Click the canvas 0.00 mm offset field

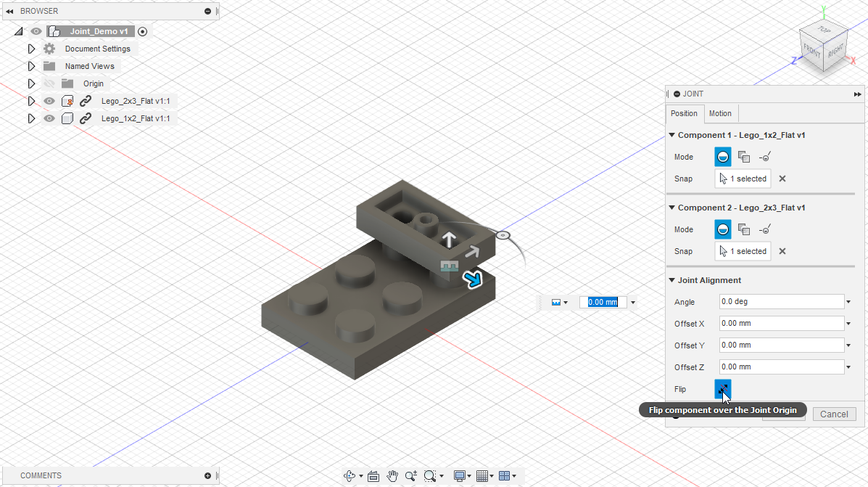coord(603,302)
